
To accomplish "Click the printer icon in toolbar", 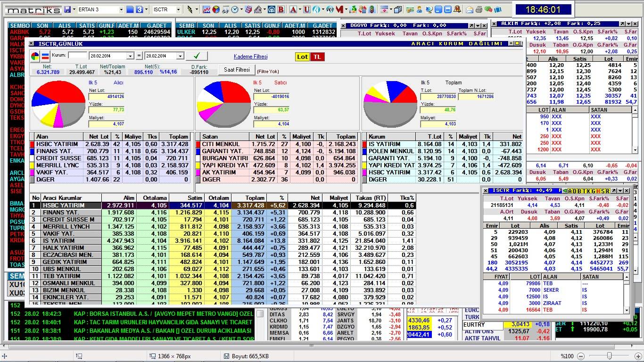I will 479,9.
